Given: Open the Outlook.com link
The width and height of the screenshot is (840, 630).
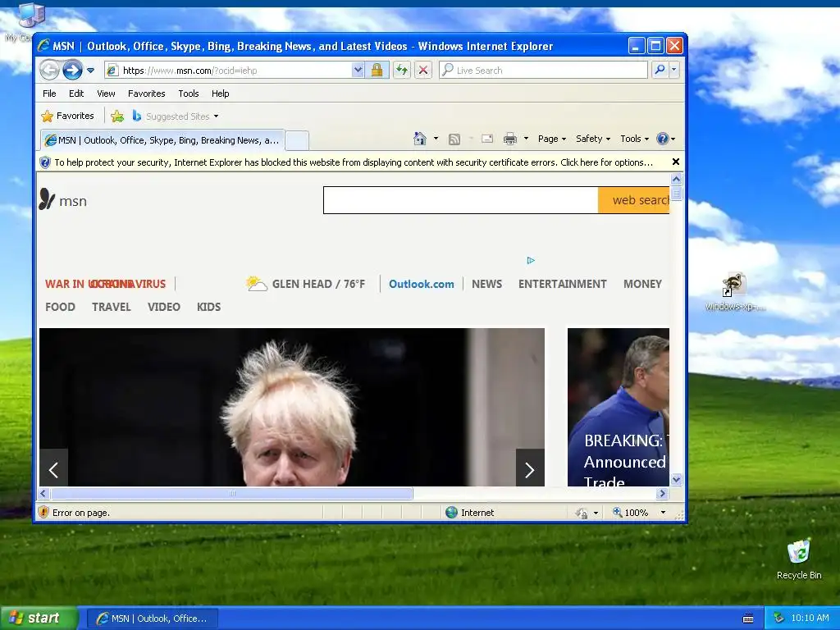Looking at the screenshot, I should [x=422, y=284].
